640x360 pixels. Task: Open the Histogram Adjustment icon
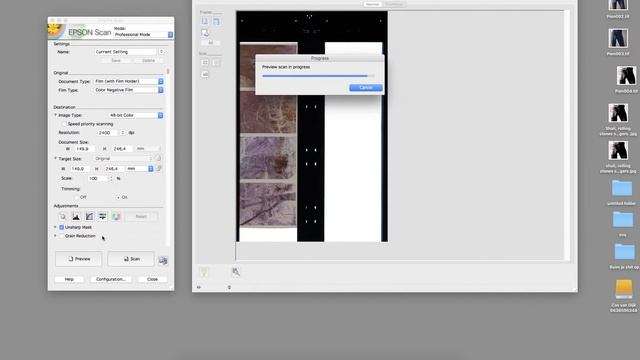(76, 216)
